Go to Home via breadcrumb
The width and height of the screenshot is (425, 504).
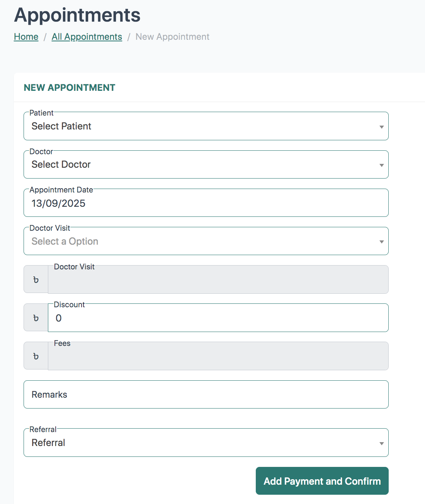click(26, 37)
